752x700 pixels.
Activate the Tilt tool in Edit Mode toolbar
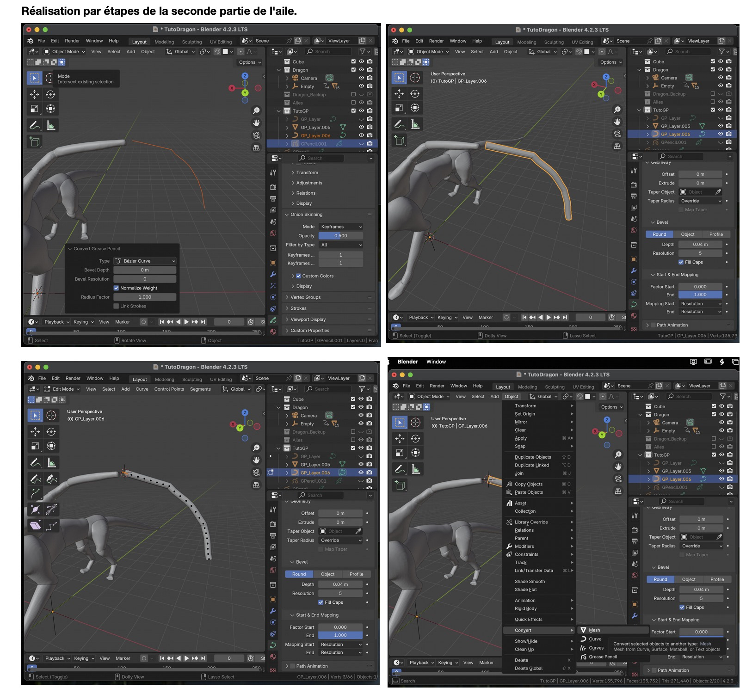(x=51, y=510)
